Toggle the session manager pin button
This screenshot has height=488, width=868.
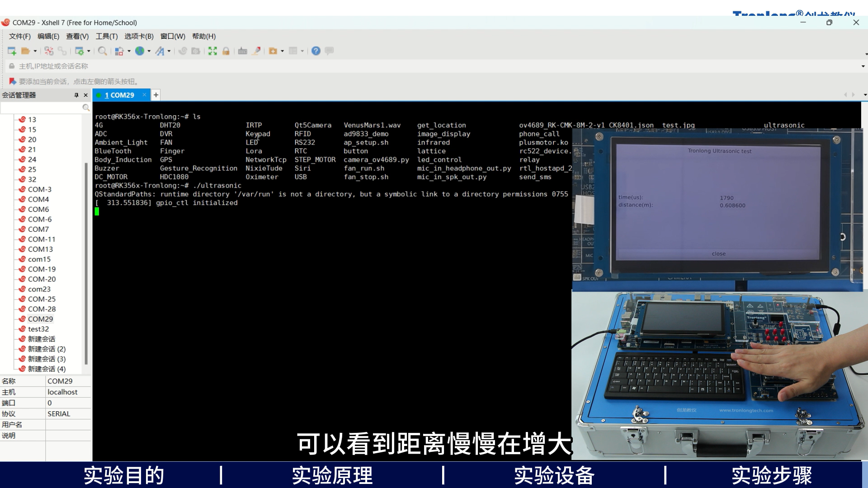(x=76, y=95)
